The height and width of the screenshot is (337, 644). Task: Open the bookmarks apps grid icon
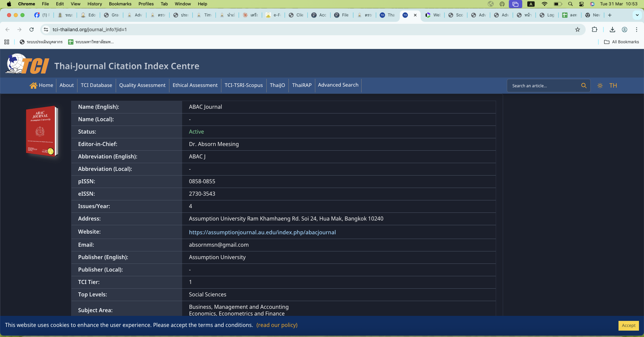tap(7, 42)
